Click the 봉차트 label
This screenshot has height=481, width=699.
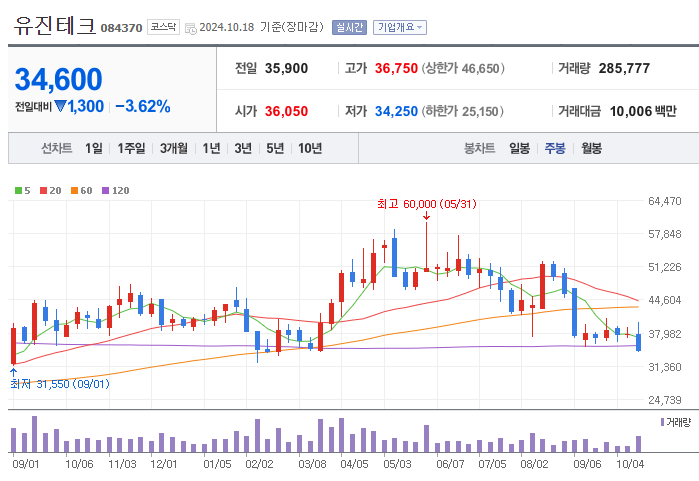480,148
